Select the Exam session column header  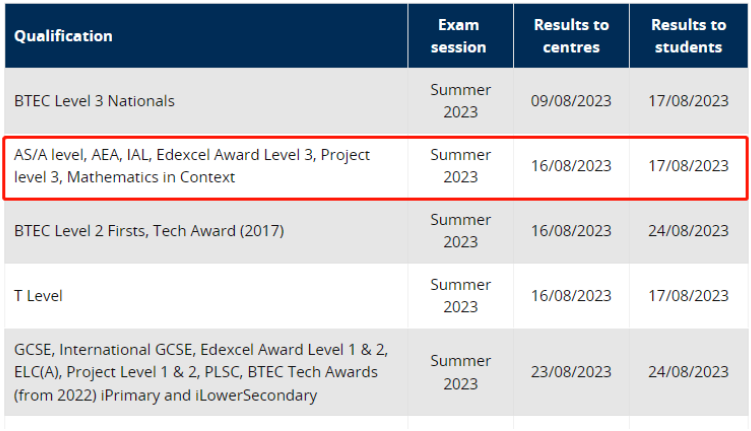[x=458, y=36]
